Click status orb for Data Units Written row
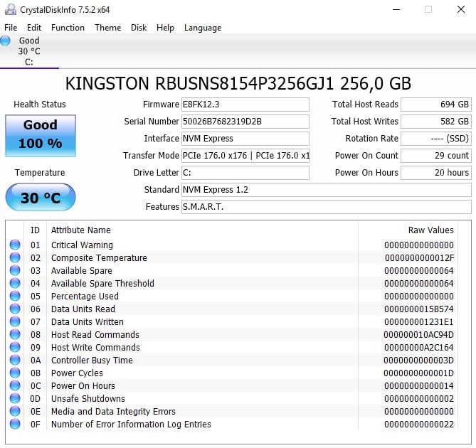The width and height of the screenshot is (476, 448). click(15, 321)
